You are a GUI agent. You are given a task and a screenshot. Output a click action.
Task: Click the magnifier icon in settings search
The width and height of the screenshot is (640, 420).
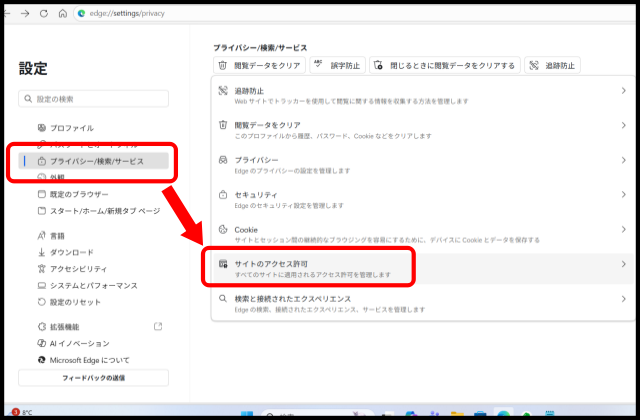(28, 99)
